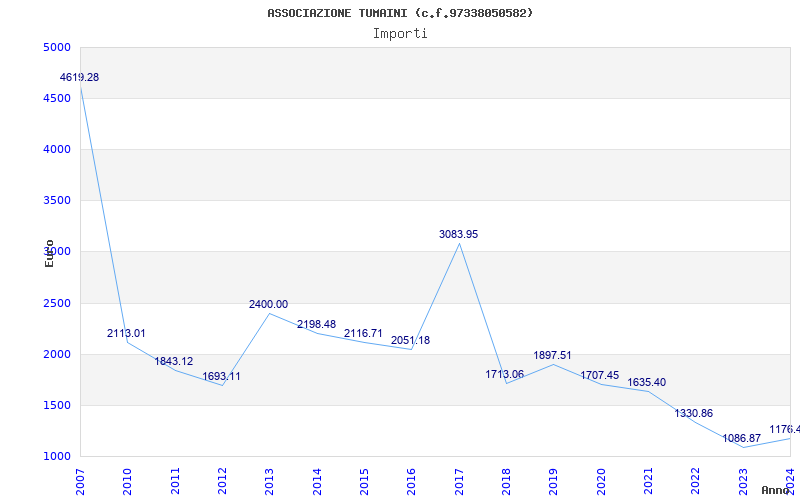
Task: Click the x-axis year 2019
Action: pyautogui.click(x=554, y=482)
